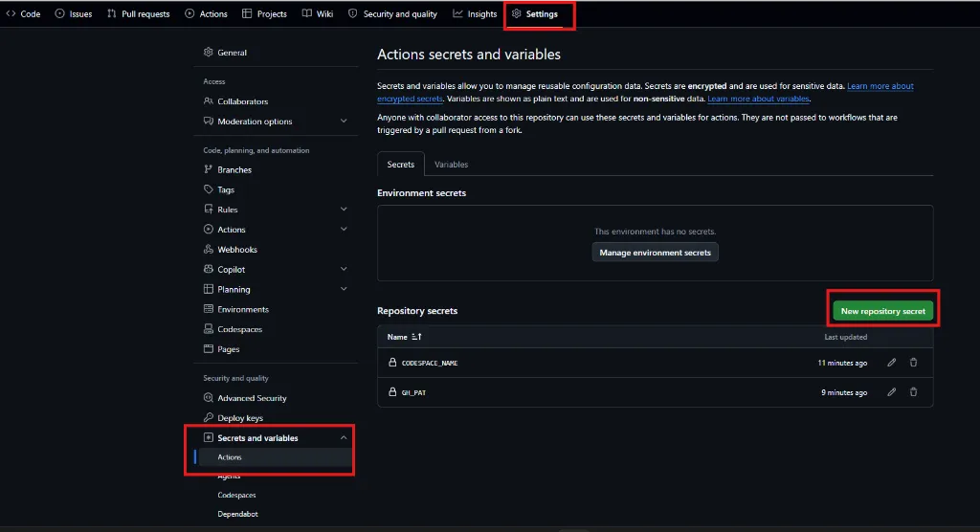Click the Secrets and variables asterisk icon
Screen dimensions: 980x532
(208, 437)
